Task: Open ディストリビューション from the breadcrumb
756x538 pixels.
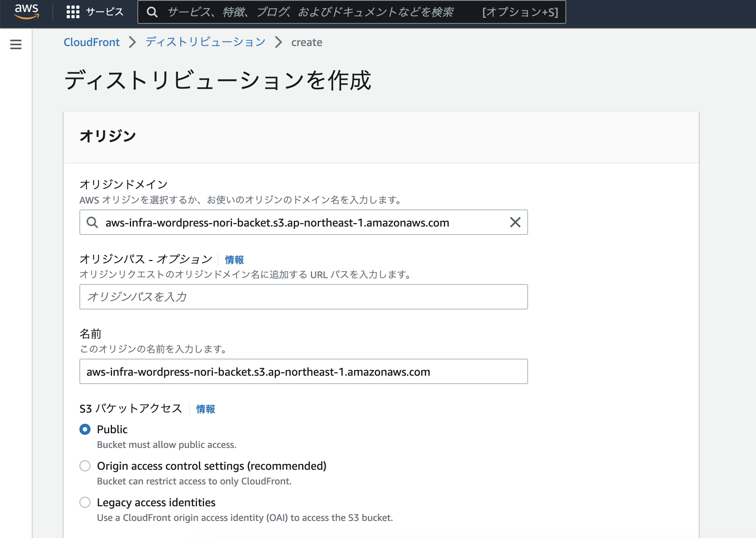Action: pyautogui.click(x=205, y=42)
